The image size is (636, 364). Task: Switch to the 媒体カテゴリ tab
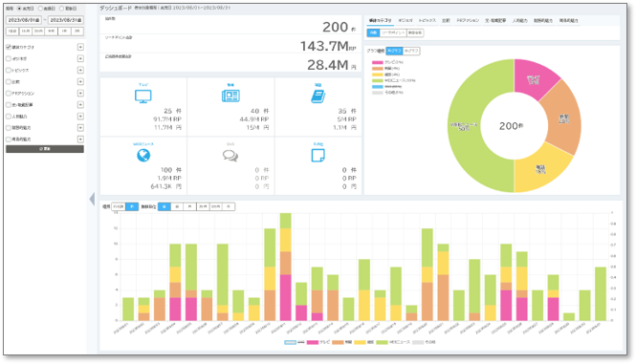[x=380, y=21]
